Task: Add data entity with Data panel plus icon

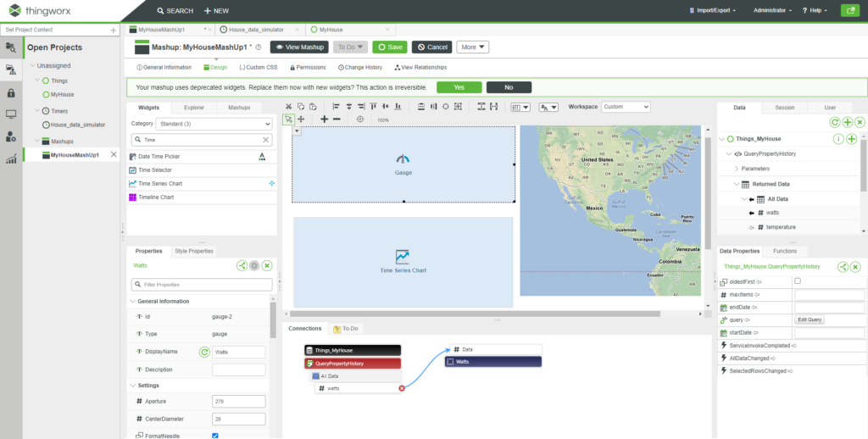Action: point(848,122)
